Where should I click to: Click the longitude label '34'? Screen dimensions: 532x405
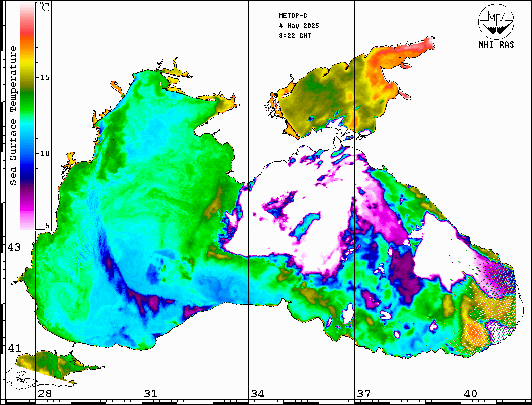(x=257, y=393)
